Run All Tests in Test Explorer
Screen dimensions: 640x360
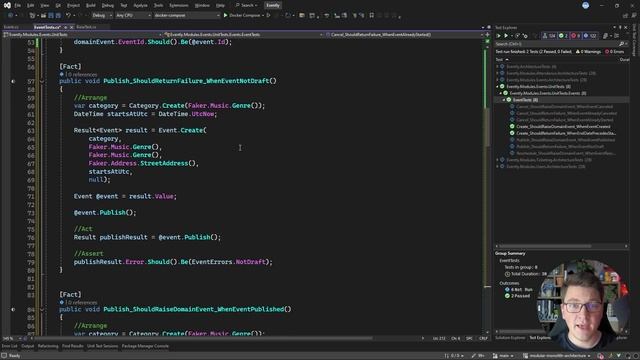click(x=498, y=36)
